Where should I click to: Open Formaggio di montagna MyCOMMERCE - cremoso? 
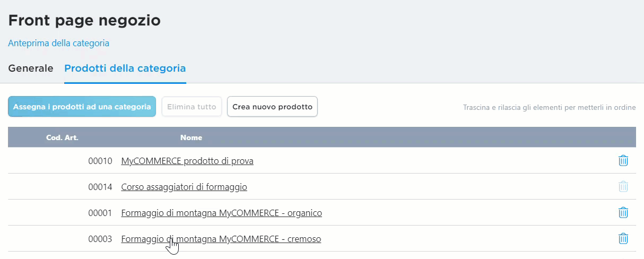[x=221, y=239]
